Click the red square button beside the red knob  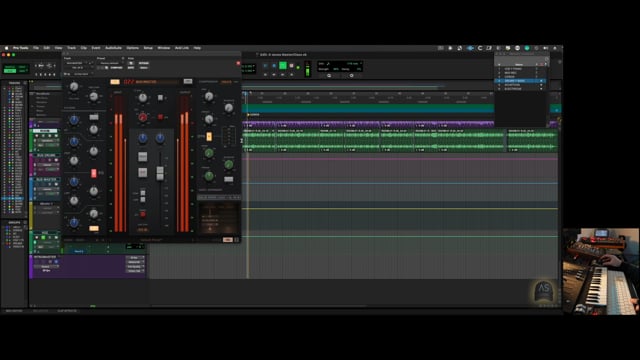160,117
